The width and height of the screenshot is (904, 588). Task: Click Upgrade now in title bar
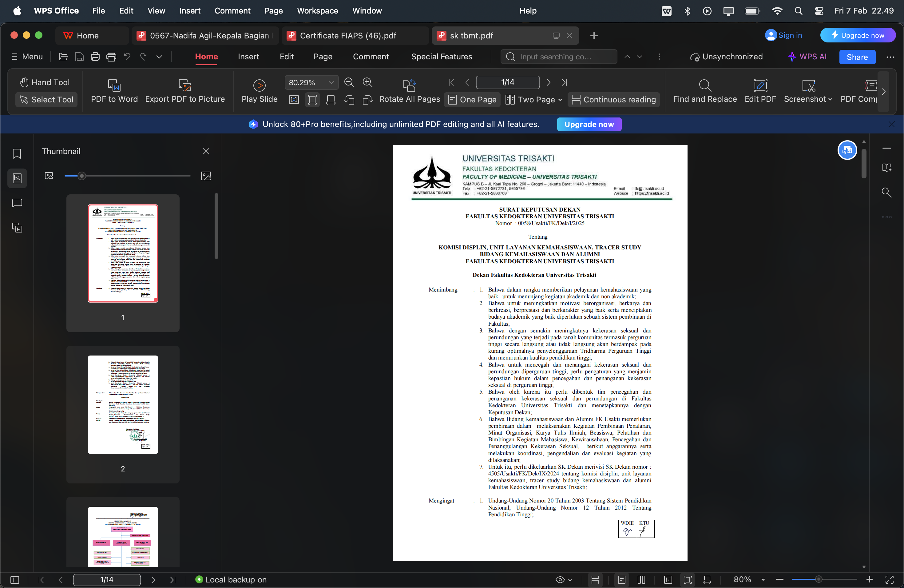pos(858,35)
